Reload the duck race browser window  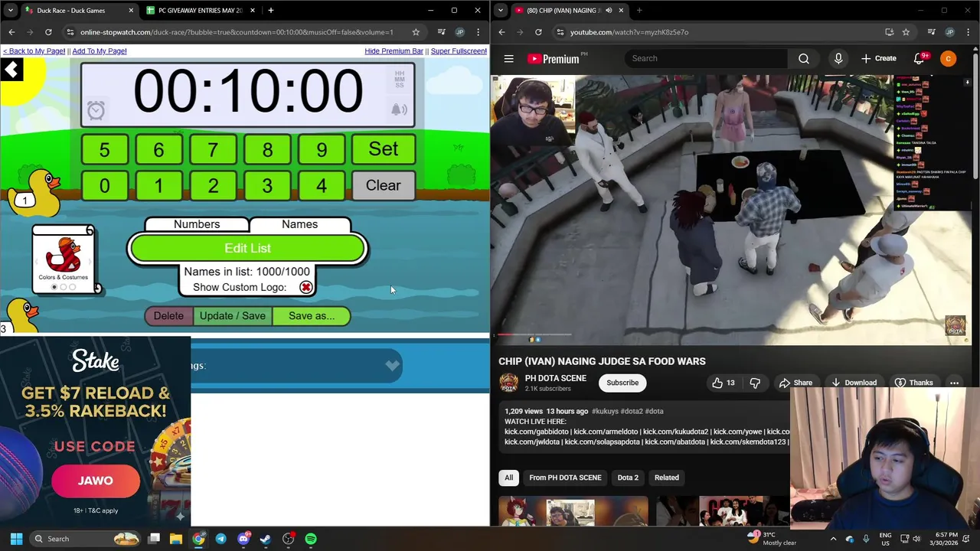pos(48,32)
